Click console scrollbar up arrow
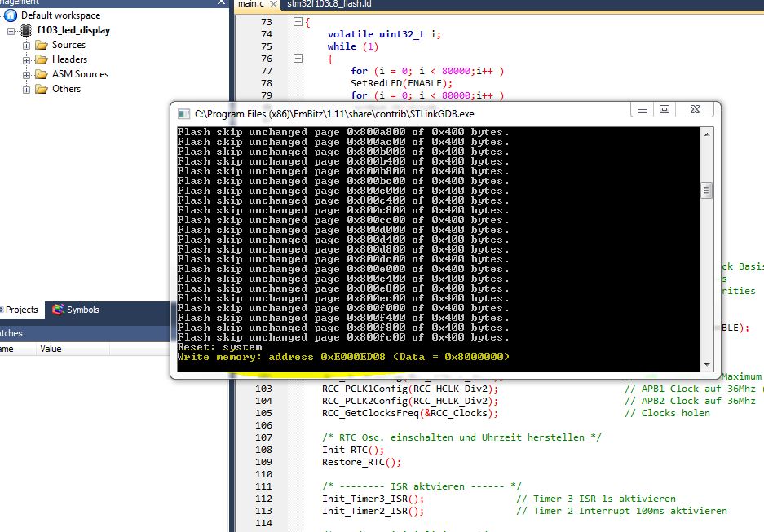 pos(706,134)
